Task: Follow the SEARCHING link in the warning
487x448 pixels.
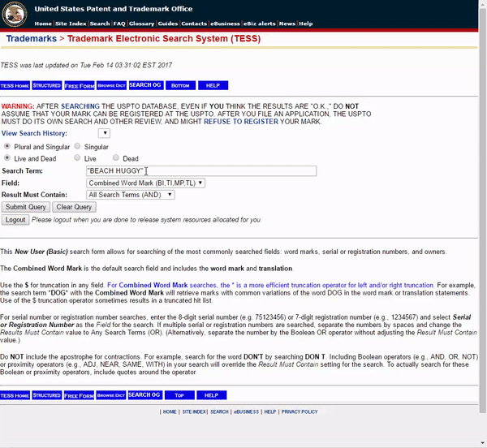Action: click(80, 106)
